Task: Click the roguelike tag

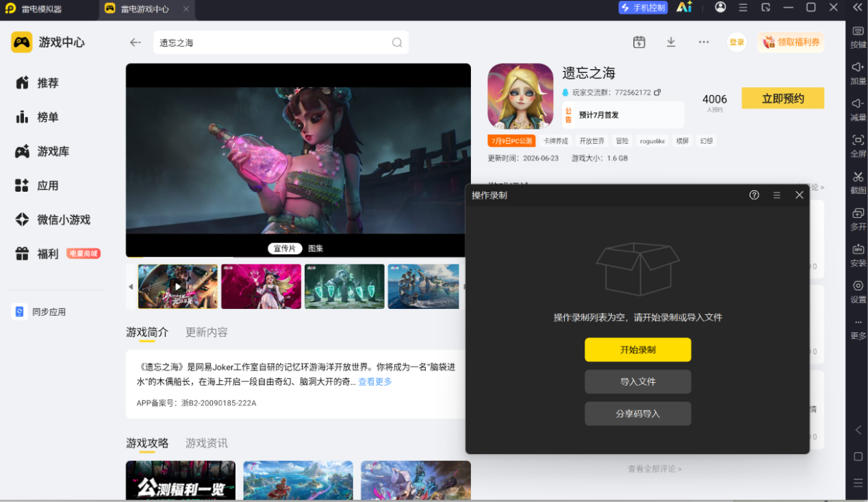Action: (652, 141)
